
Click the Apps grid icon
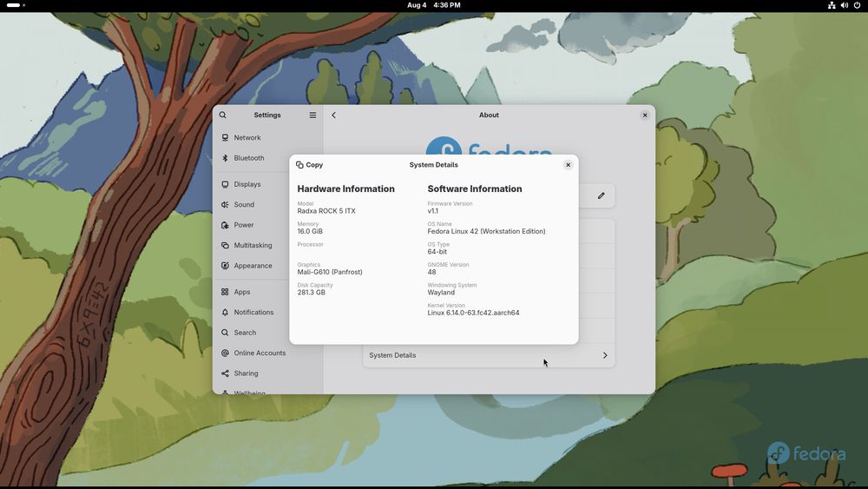pyautogui.click(x=225, y=292)
